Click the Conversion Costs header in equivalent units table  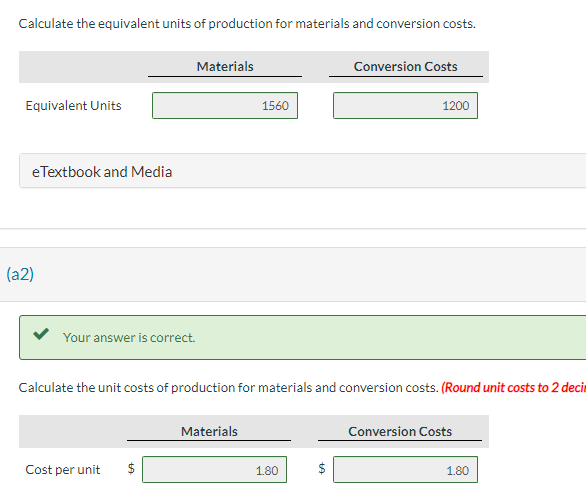405,67
